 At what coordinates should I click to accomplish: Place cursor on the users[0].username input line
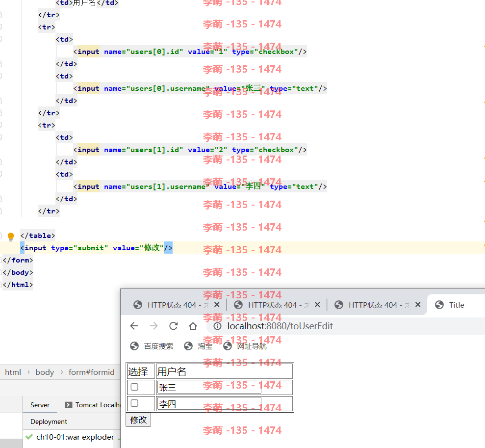tap(200, 88)
